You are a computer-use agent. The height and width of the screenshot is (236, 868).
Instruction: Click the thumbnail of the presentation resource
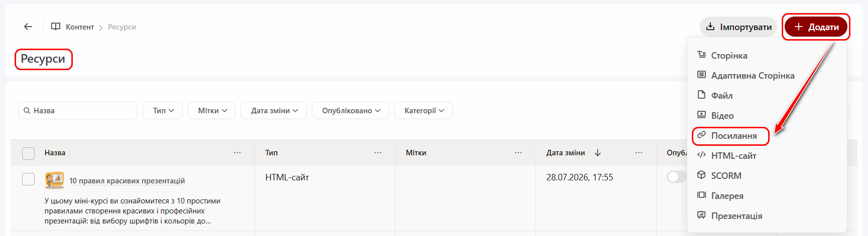point(55,180)
